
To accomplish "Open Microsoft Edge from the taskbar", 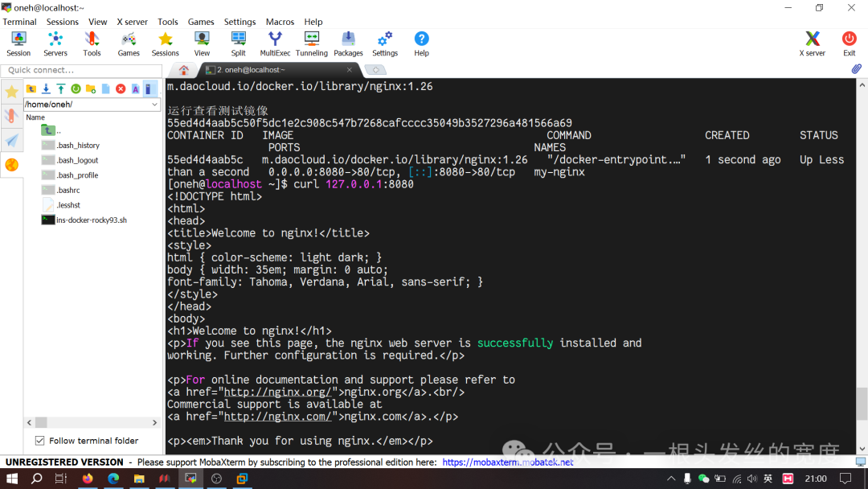I will point(113,479).
